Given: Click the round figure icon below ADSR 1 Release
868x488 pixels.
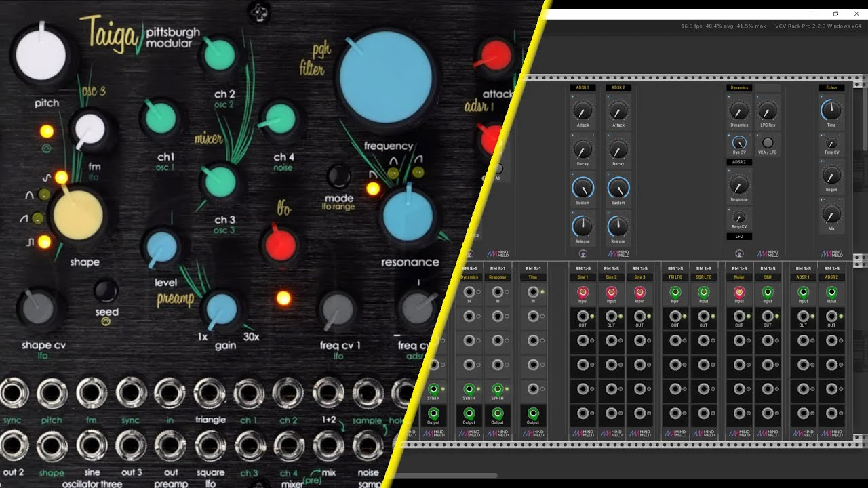Looking at the screenshot, I should (x=583, y=253).
